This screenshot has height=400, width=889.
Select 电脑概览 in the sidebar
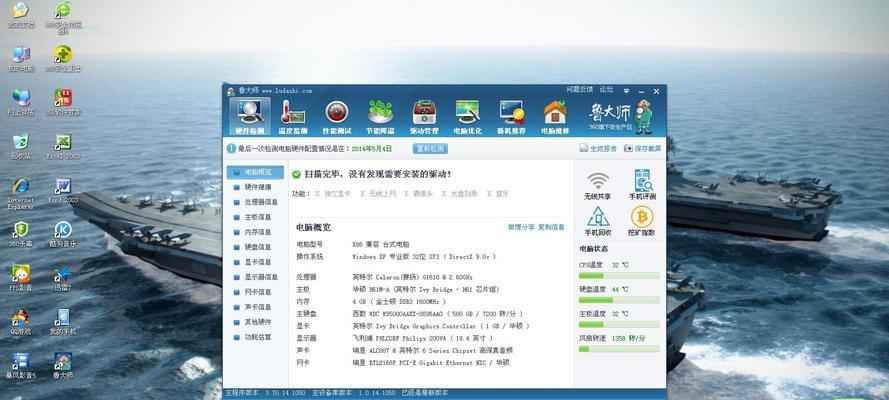255,172
